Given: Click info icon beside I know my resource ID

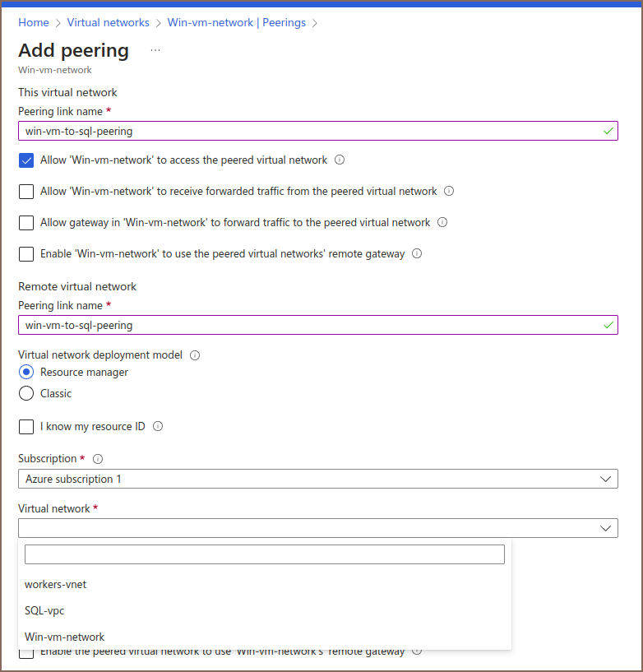Looking at the screenshot, I should (x=158, y=427).
